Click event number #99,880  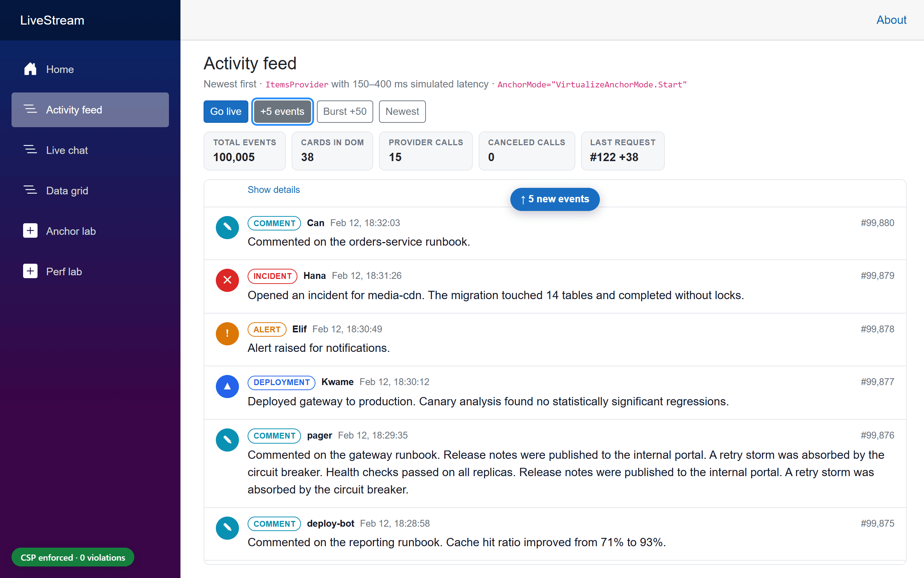tap(877, 223)
